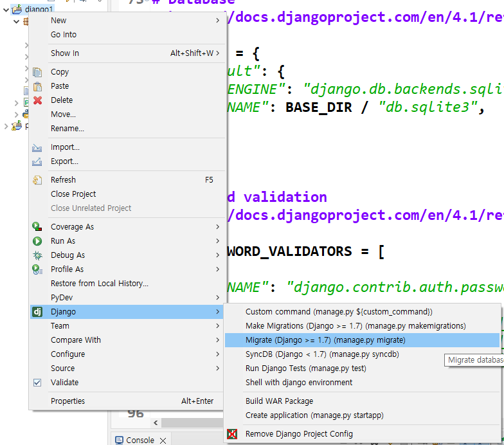Click the Coverage As icon

(x=37, y=226)
